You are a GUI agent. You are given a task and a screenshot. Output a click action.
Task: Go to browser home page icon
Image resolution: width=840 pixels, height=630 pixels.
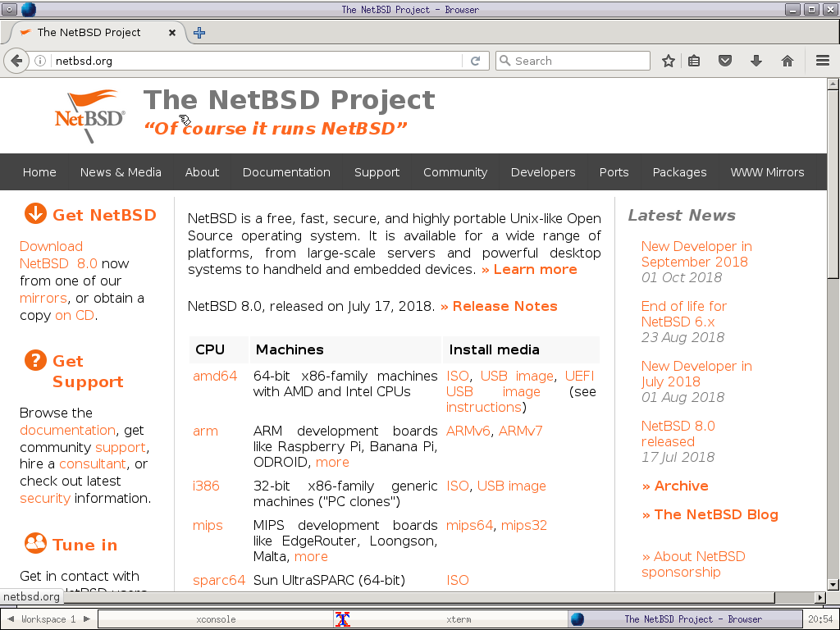point(787,61)
